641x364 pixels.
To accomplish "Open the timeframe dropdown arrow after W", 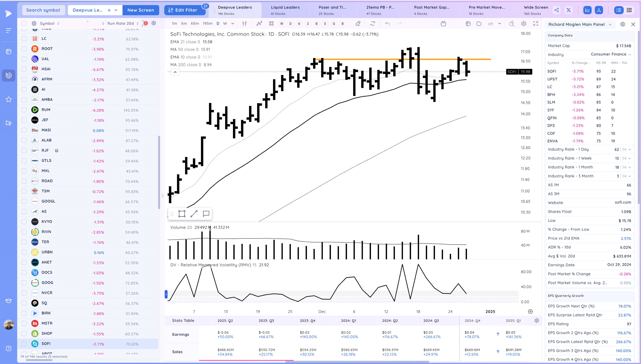I will tap(233, 24).
